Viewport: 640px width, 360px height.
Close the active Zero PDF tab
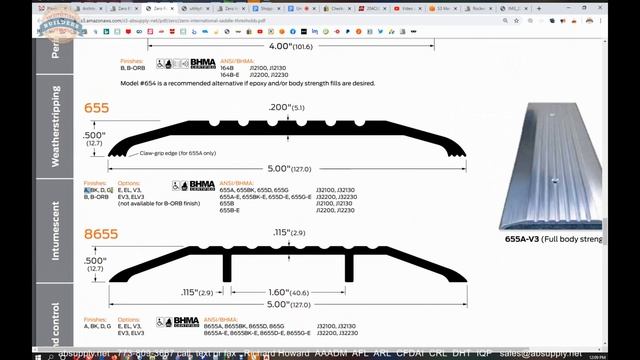click(172, 8)
